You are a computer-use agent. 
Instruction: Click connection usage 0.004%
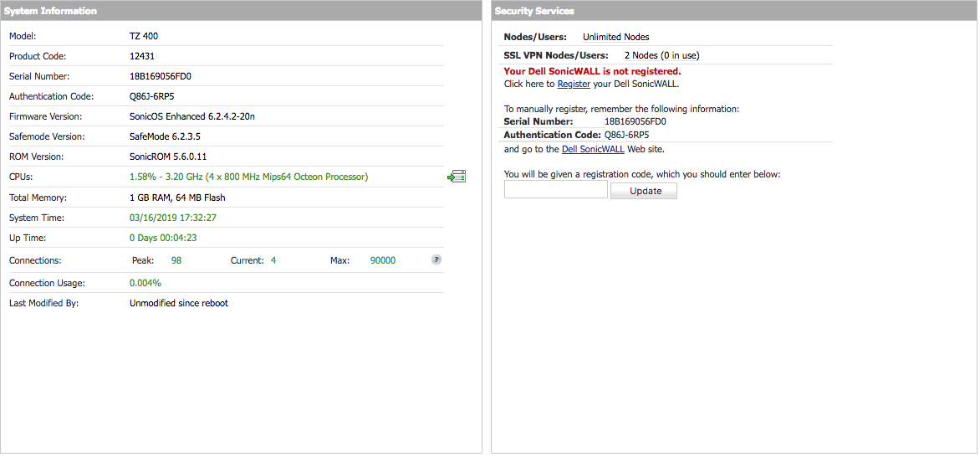coord(145,283)
